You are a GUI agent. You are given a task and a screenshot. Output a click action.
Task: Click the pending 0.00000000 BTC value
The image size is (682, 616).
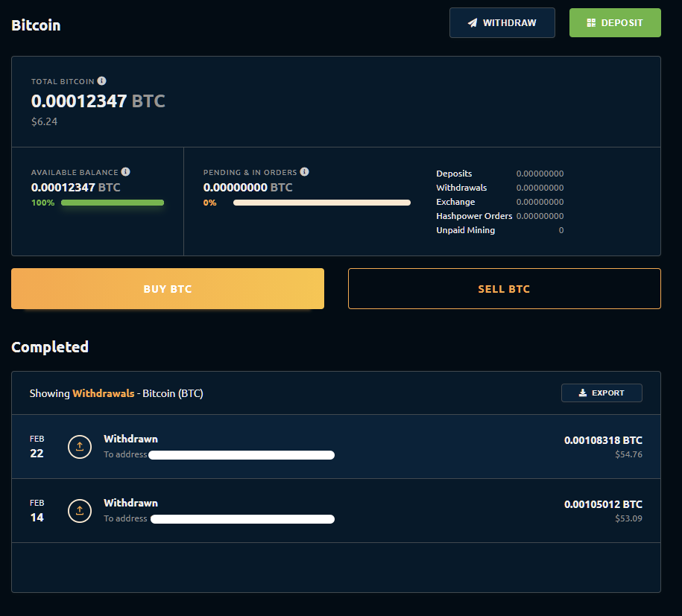point(248,188)
